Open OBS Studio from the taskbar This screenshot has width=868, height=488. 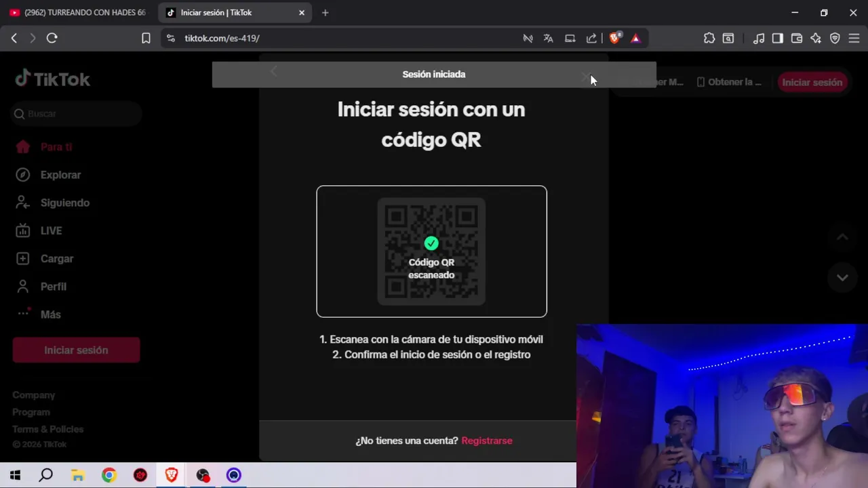click(203, 475)
